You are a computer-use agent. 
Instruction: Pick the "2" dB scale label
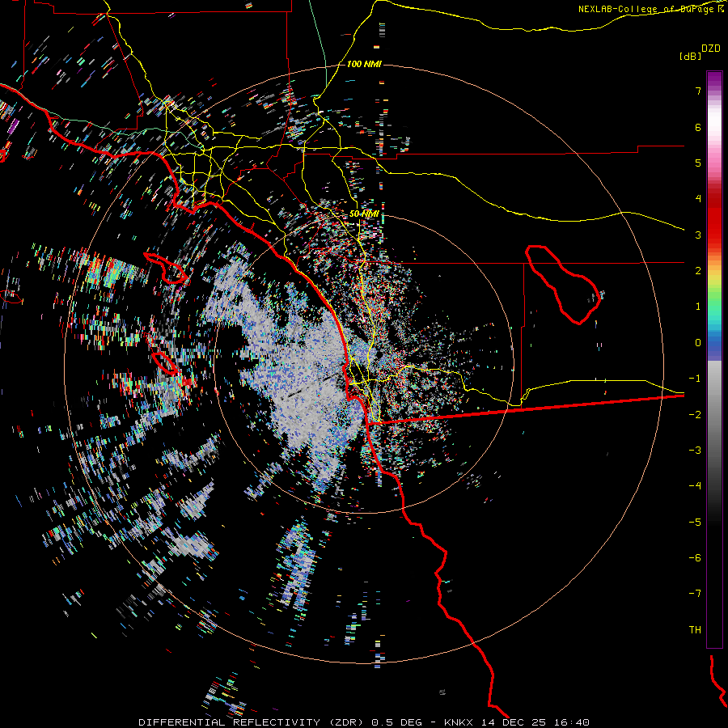click(698, 271)
